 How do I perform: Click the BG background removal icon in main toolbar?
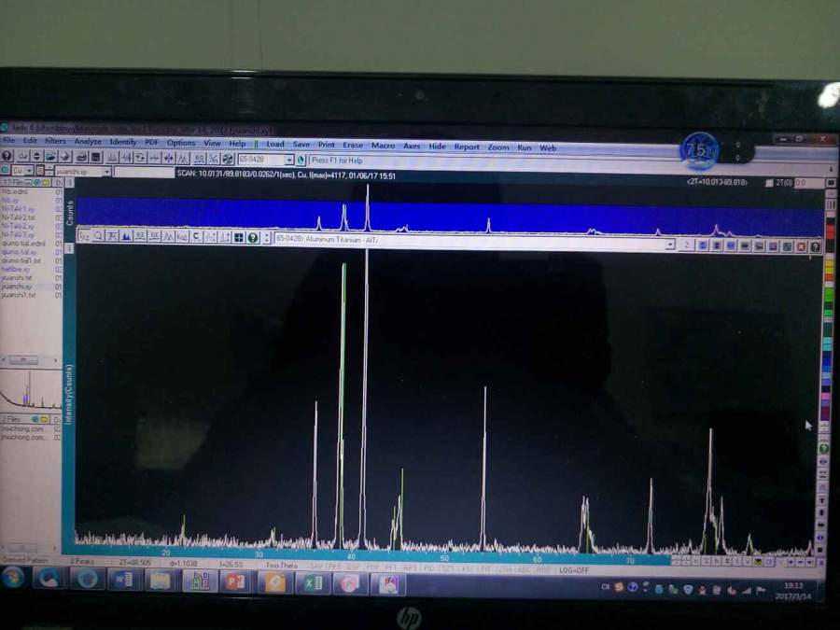[200, 158]
